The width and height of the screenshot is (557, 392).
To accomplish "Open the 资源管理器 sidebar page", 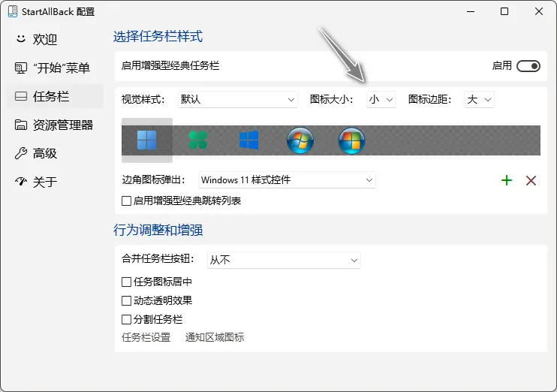I will 55,125.
